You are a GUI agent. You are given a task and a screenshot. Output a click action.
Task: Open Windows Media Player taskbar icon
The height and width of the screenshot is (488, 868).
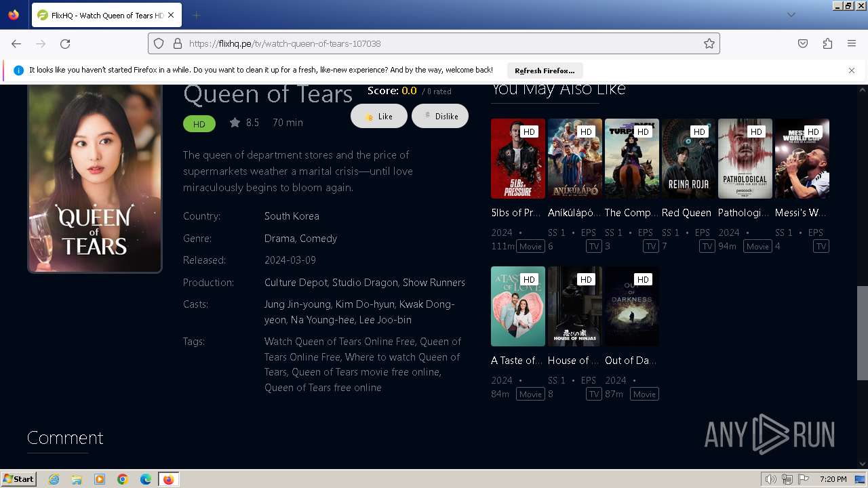pos(100,479)
